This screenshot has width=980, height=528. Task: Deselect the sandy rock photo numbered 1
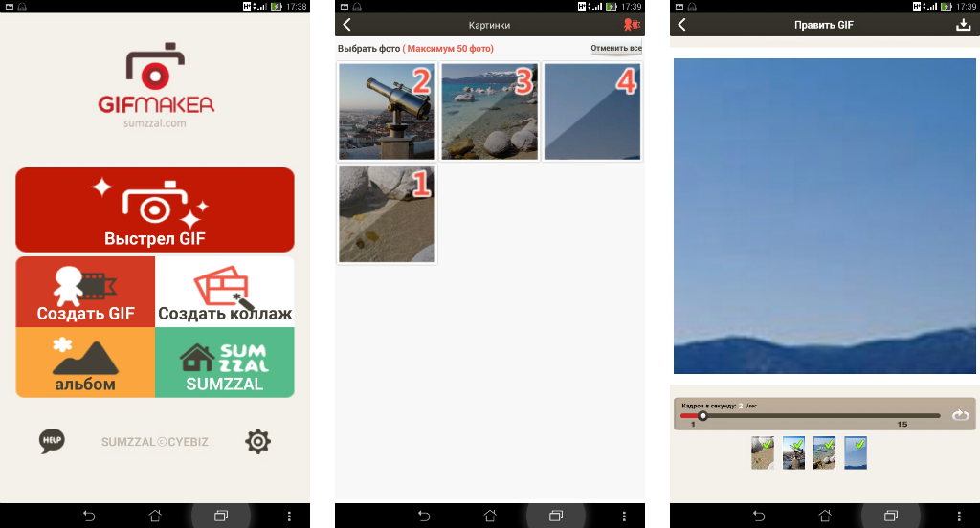[387, 214]
